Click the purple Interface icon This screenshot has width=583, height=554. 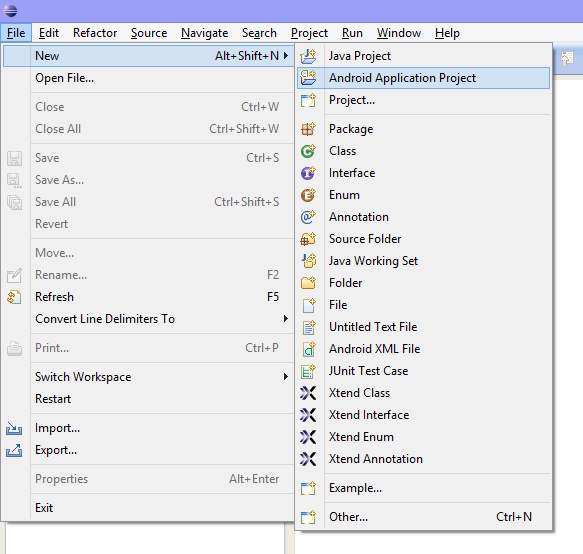pos(308,173)
